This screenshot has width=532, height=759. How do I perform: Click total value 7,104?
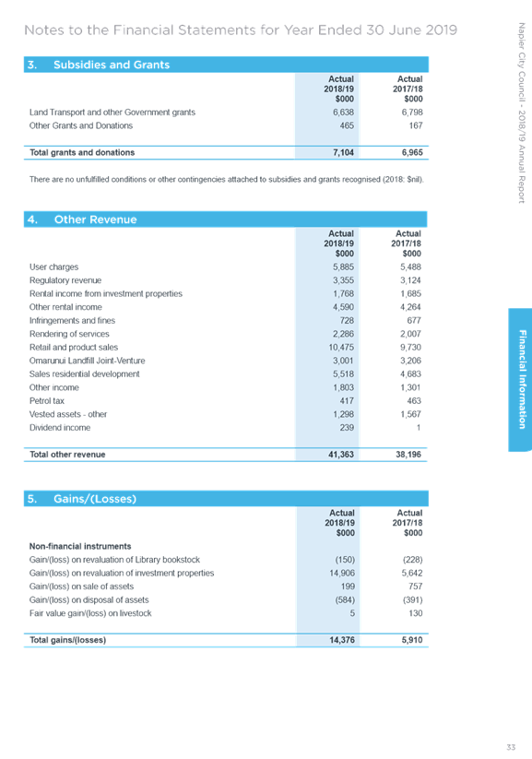point(343,152)
